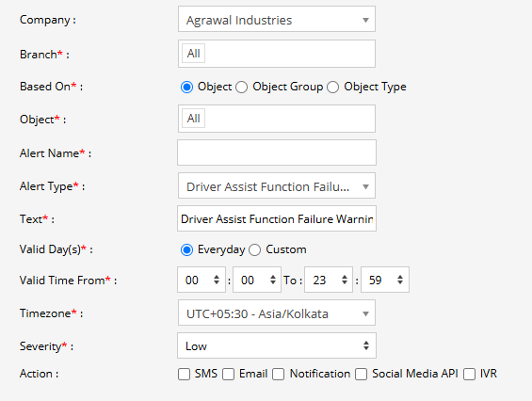Select the Object radio button

click(187, 87)
